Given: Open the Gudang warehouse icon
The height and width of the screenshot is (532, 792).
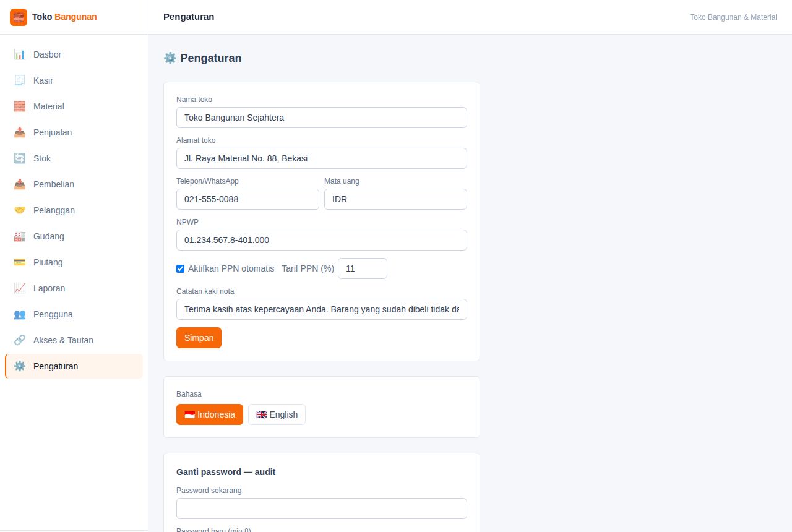Looking at the screenshot, I should tap(20, 236).
